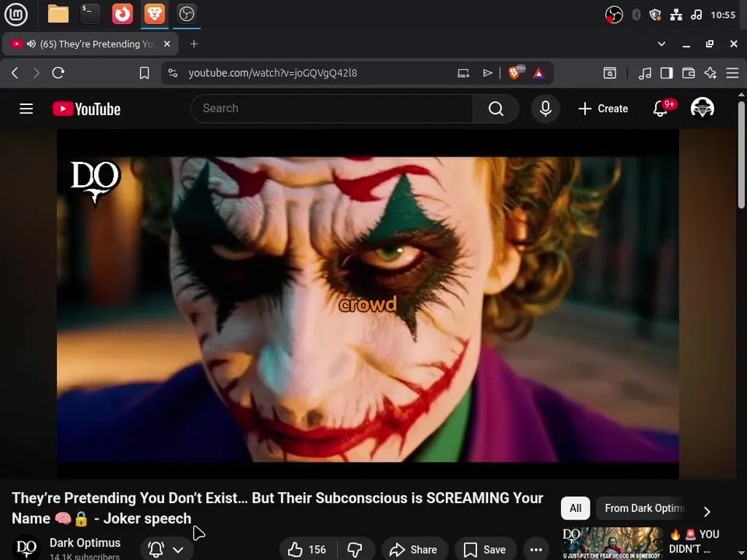
Task: Save the video to a playlist
Action: (485, 550)
